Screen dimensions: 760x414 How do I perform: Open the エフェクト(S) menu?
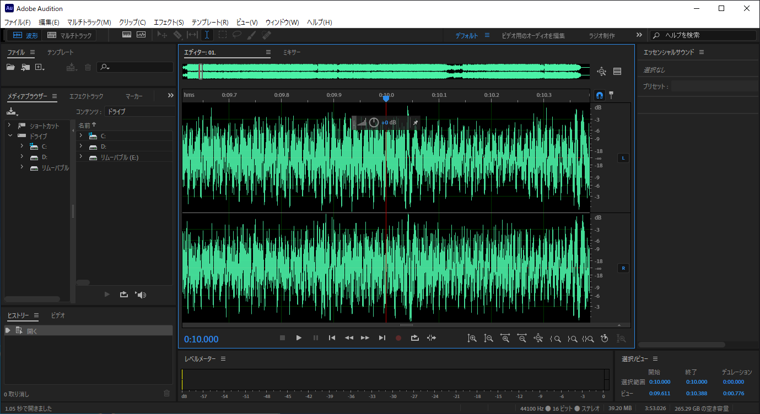[x=169, y=22]
